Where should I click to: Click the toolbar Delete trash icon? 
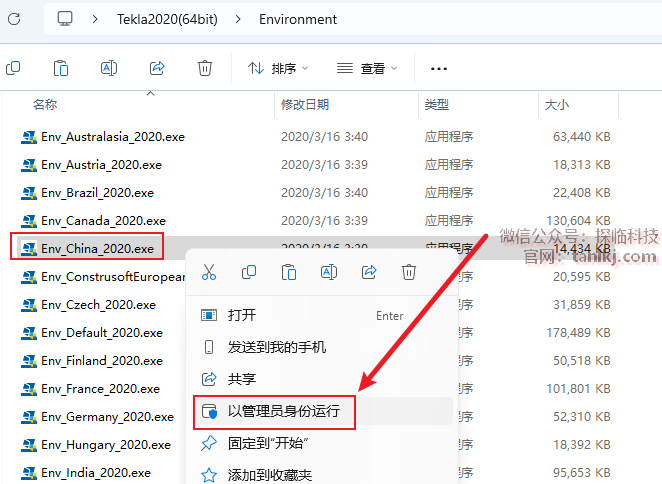click(205, 68)
